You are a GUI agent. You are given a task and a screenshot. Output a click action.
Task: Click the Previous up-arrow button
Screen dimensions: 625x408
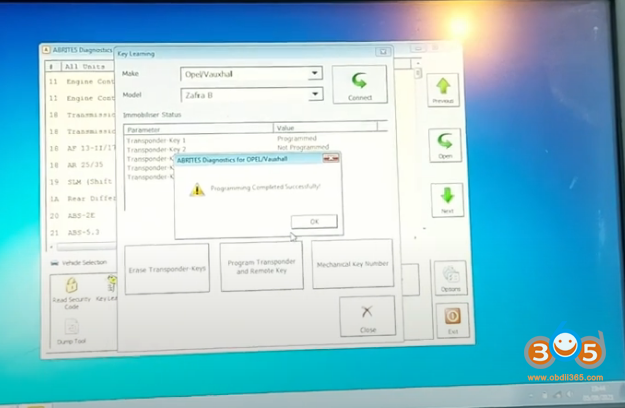[443, 90]
